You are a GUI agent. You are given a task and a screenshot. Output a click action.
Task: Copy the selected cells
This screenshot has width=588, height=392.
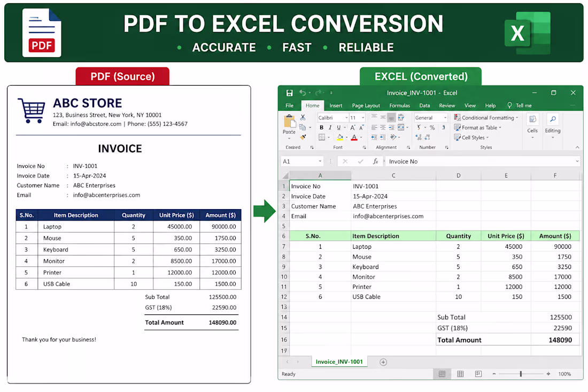302,127
